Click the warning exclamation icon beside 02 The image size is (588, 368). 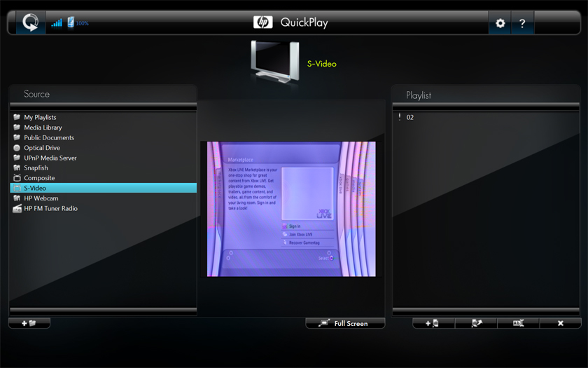point(400,117)
